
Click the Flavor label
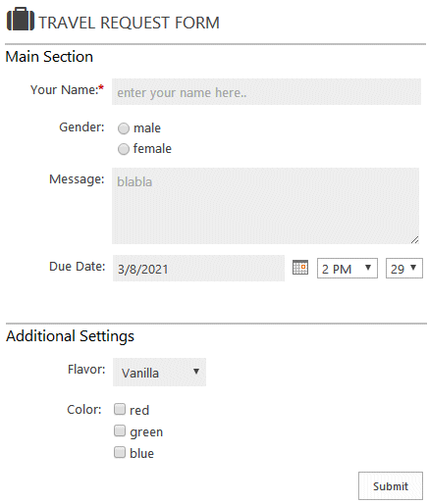86,370
